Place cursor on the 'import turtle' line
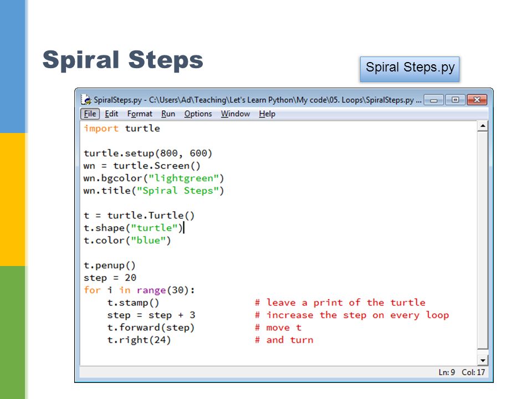The image size is (532, 399). coord(121,129)
